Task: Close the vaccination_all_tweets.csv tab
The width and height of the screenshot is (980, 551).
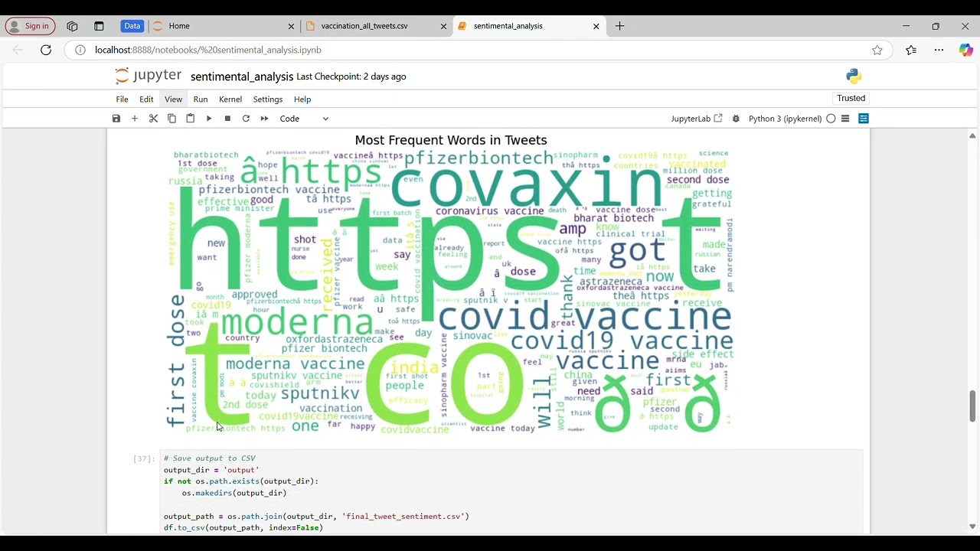Action: coord(443,26)
